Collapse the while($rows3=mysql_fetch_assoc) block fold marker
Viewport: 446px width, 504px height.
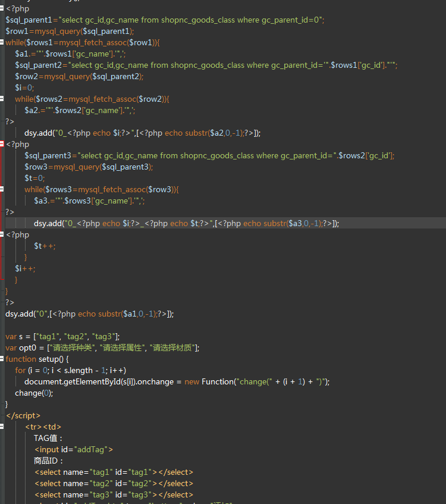point(2,189)
